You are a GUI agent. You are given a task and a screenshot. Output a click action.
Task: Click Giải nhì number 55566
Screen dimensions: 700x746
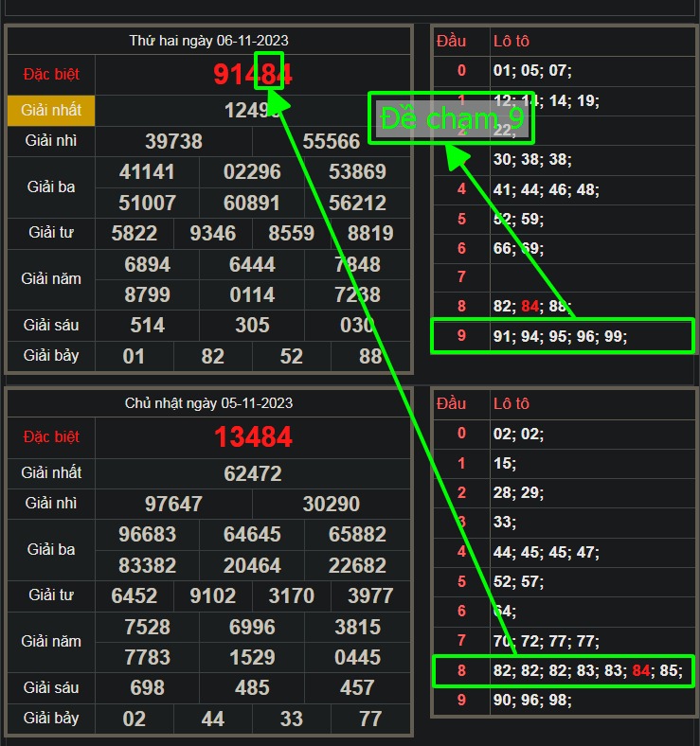click(332, 141)
